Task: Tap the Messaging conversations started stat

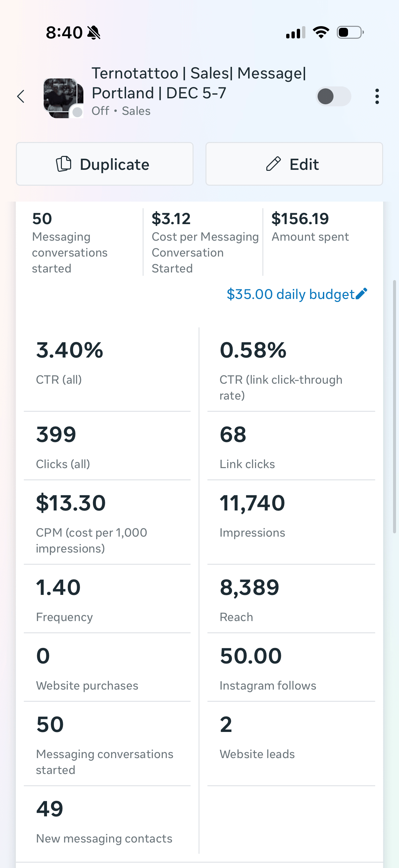Action: [70, 243]
